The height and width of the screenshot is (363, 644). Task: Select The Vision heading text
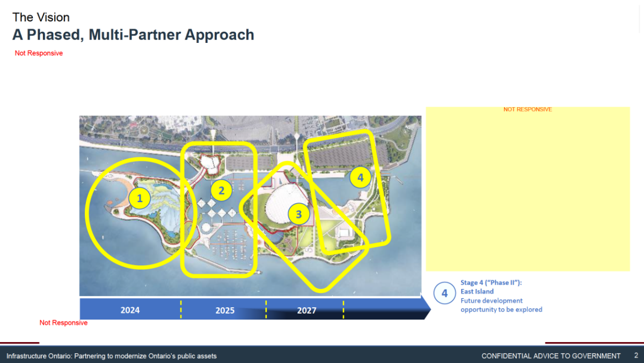tap(41, 17)
